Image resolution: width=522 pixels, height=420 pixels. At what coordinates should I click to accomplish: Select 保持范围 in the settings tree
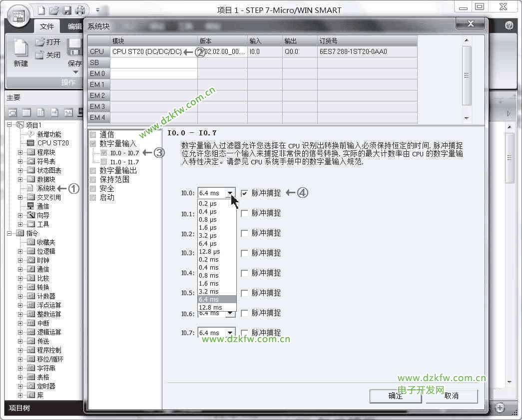[114, 180]
